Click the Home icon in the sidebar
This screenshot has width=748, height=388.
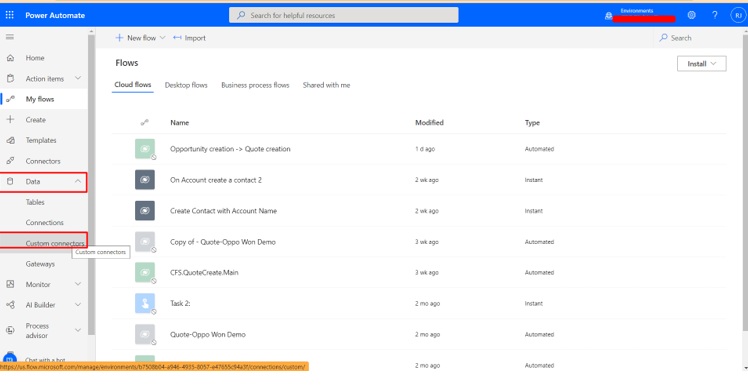(10, 58)
